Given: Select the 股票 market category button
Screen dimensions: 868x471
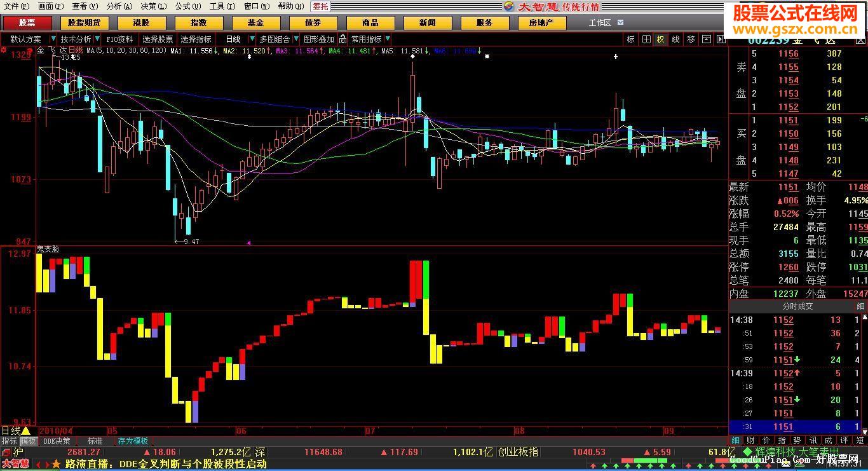Looking at the screenshot, I should coord(27,23).
